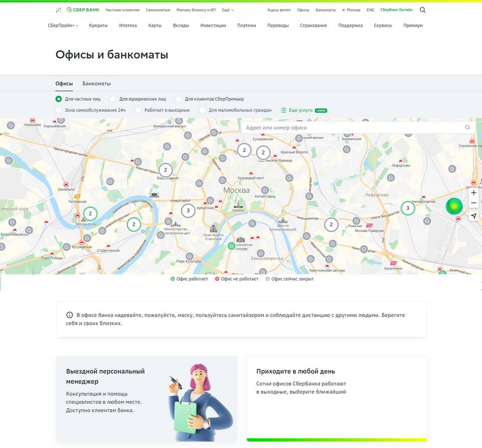Open the Приходите в любой день card

click(x=337, y=399)
